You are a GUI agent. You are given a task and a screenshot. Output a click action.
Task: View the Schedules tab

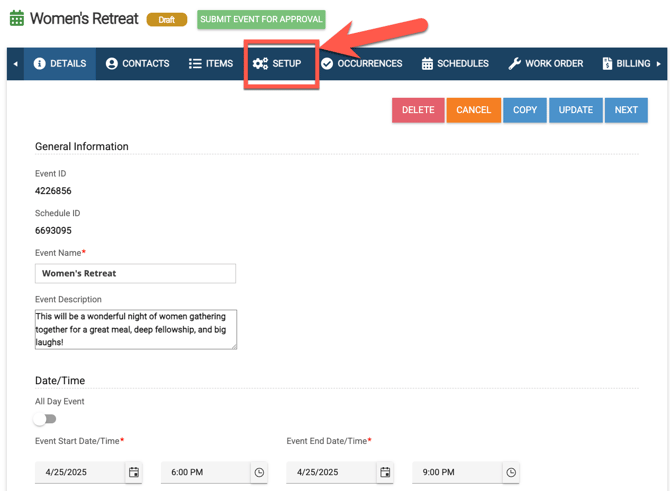(x=454, y=64)
